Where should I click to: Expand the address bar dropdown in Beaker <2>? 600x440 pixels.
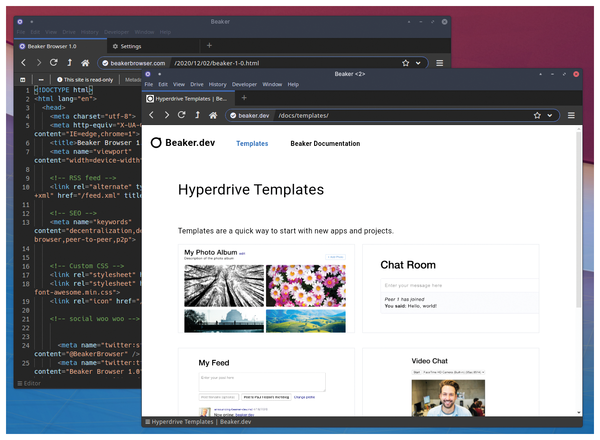pyautogui.click(x=550, y=115)
